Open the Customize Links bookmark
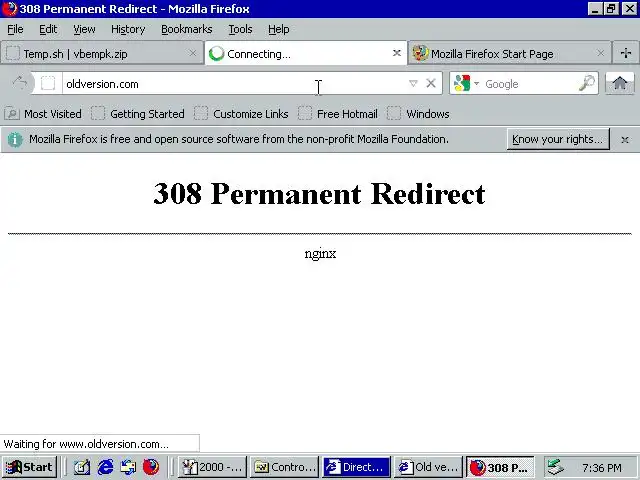 [241, 114]
